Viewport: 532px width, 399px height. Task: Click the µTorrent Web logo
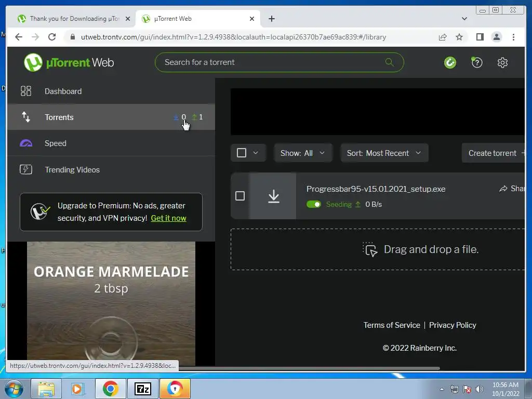(69, 62)
